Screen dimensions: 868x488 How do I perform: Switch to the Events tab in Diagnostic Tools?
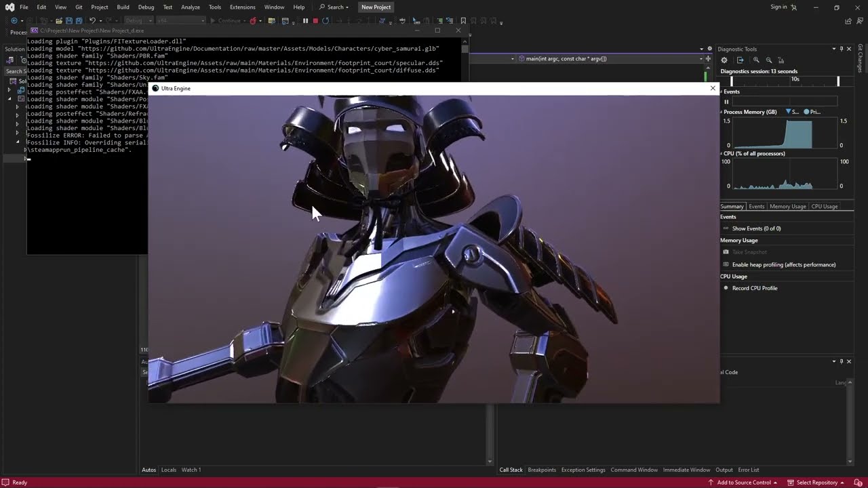756,206
